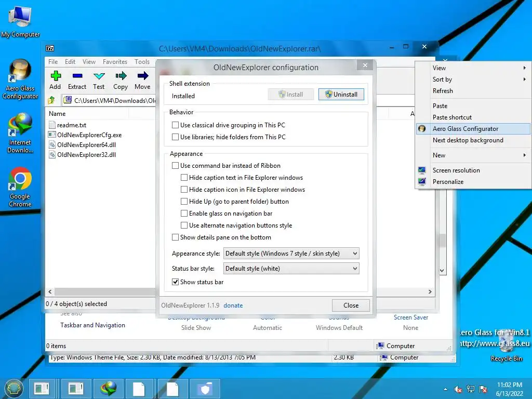Open Taskbar and Navigation link
Viewport: 532px width, 399px height.
[92, 325]
